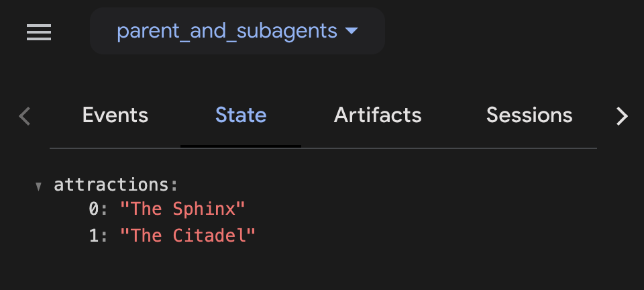Click blank header space right of app selector
644x290 pixels.
tap(510, 31)
